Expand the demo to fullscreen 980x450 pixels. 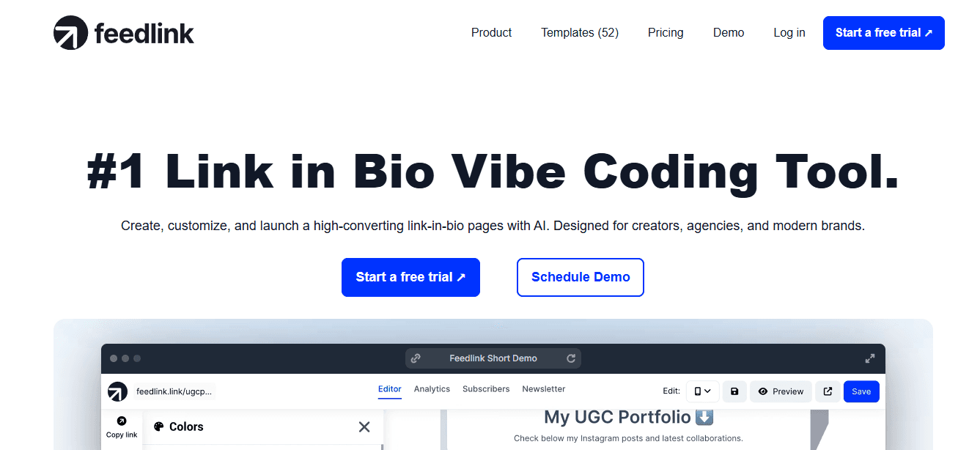point(869,358)
